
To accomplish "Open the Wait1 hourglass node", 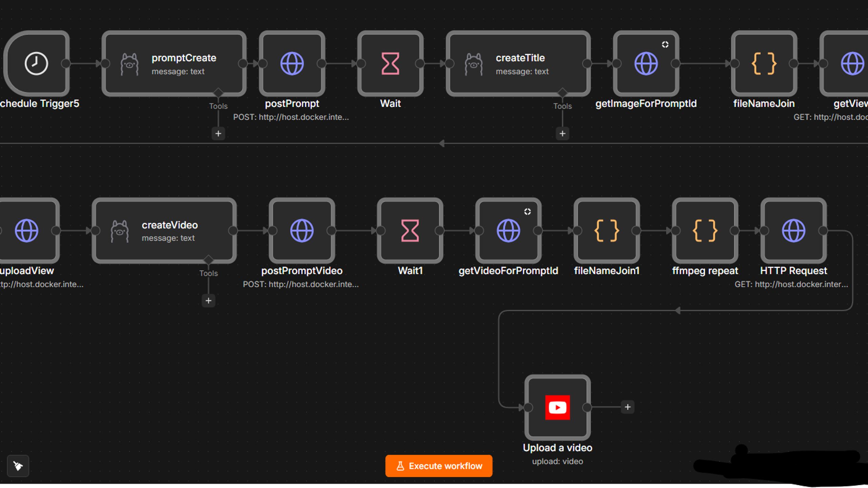I will pyautogui.click(x=410, y=230).
